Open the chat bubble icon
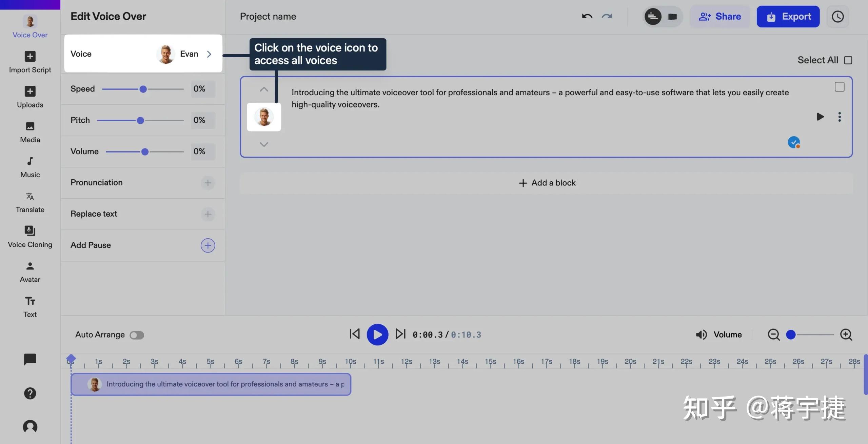 pyautogui.click(x=30, y=359)
